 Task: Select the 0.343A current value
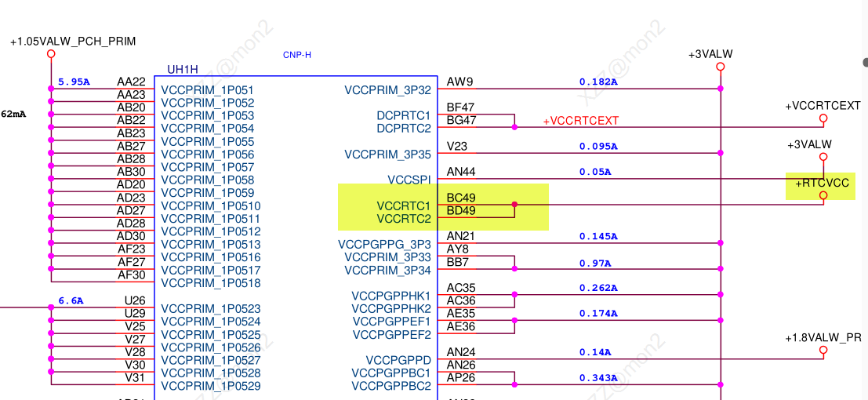(x=598, y=378)
